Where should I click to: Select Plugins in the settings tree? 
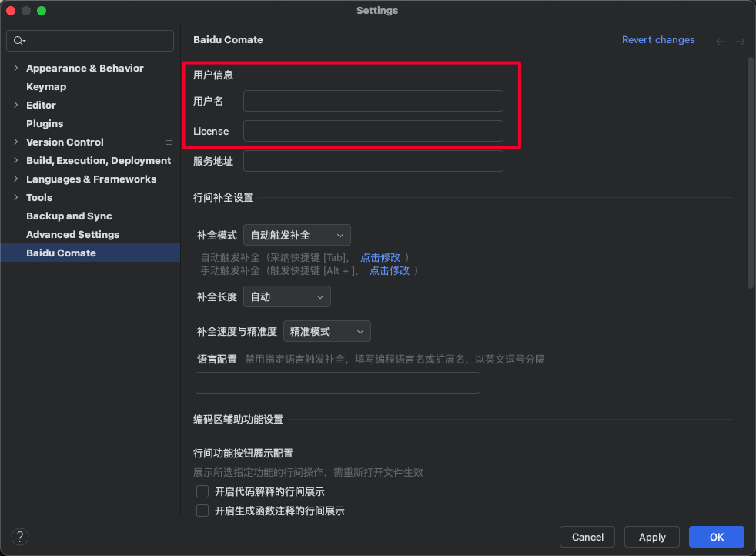45,123
